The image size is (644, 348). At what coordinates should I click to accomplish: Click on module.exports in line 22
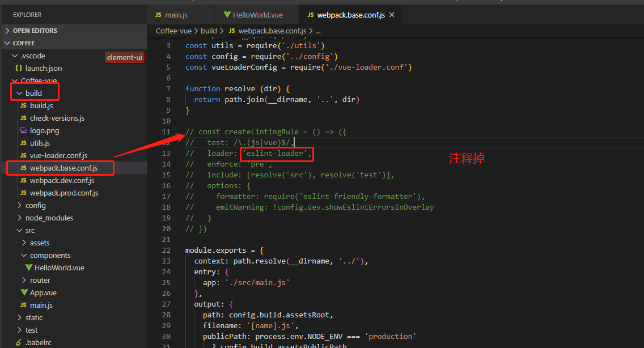[215, 250]
